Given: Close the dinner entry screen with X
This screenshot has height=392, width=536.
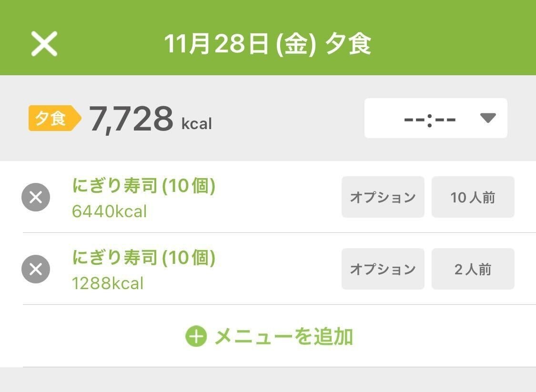Looking at the screenshot, I should [44, 44].
